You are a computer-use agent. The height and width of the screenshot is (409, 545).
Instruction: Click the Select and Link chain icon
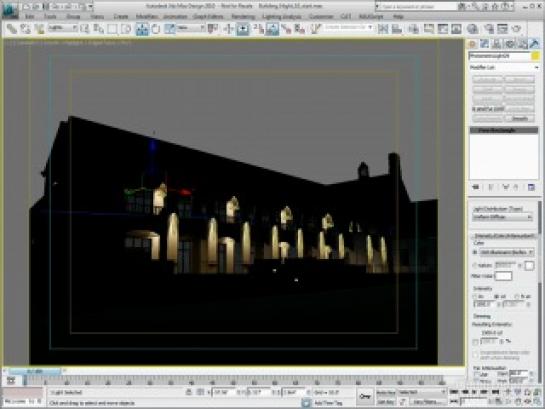pos(11,29)
